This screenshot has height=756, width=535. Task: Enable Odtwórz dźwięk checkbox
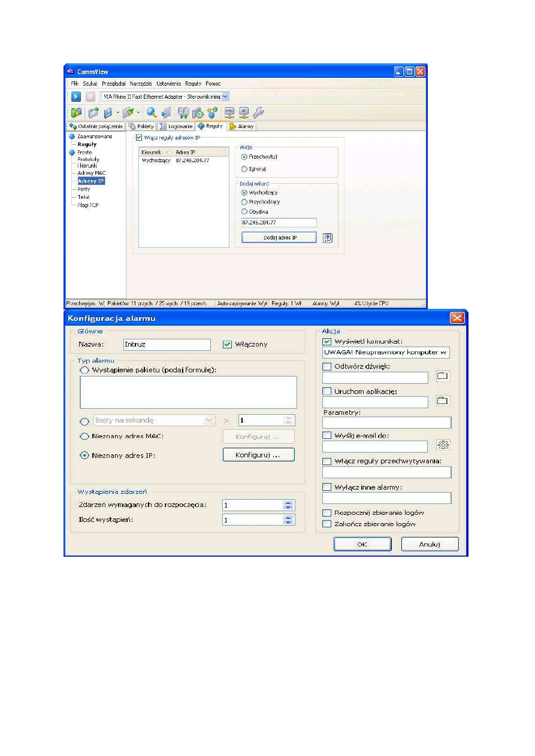[x=327, y=366]
